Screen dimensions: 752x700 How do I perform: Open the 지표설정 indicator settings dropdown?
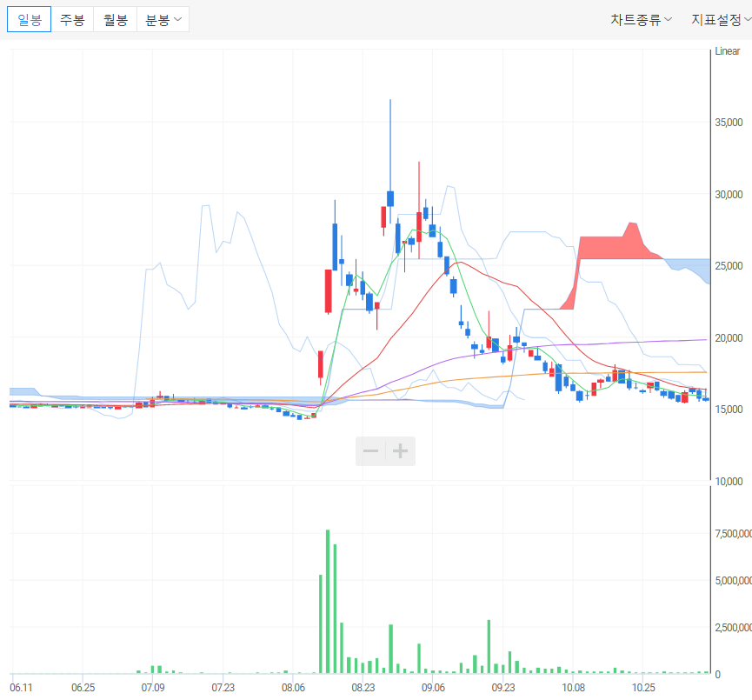point(721,20)
